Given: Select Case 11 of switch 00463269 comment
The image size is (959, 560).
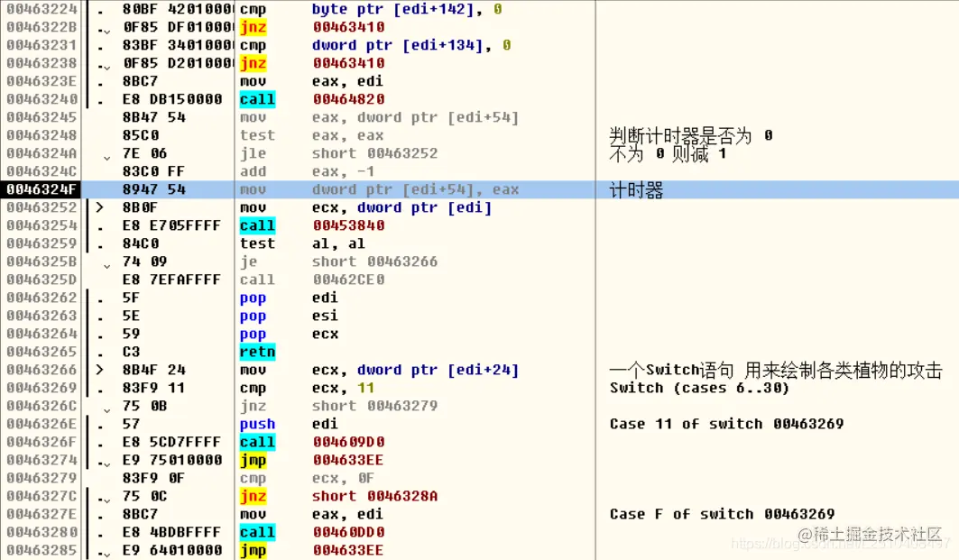Looking at the screenshot, I should [x=726, y=424].
